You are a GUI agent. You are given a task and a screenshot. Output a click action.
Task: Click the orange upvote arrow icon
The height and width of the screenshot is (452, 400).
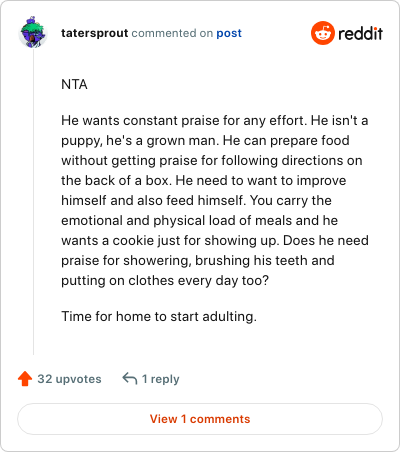click(25, 379)
